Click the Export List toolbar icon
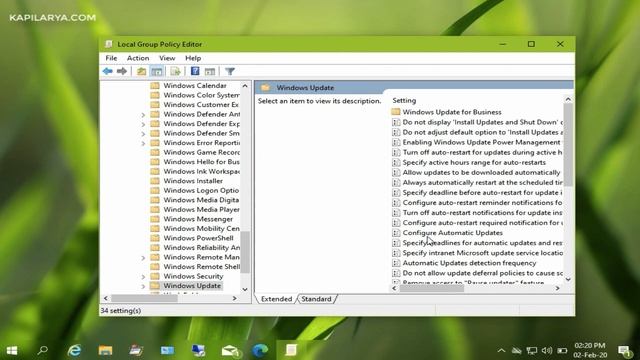640x360 pixels. click(176, 71)
